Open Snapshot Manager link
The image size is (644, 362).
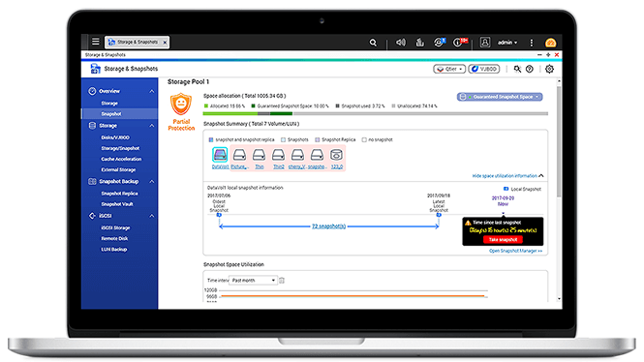(516, 251)
